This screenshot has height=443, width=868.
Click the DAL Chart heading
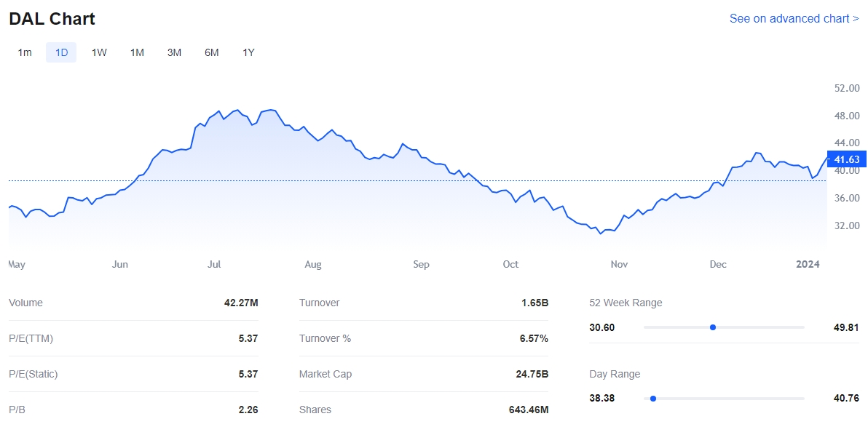click(x=52, y=19)
